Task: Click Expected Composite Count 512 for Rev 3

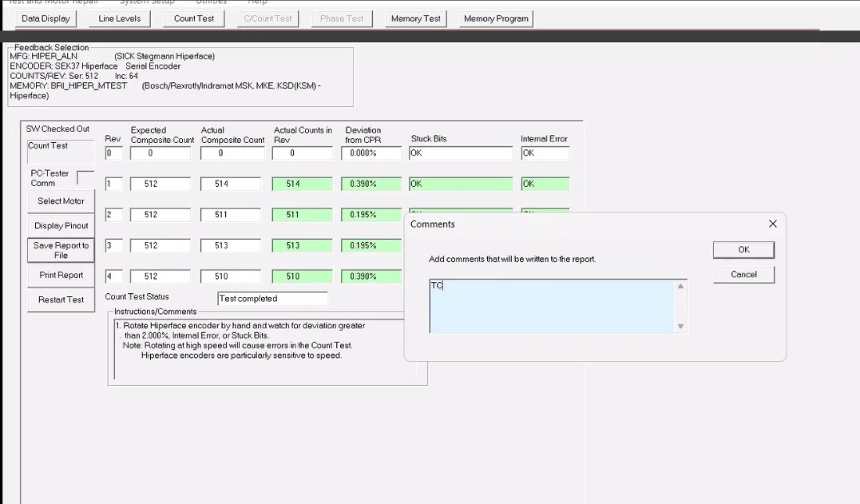Action: click(x=160, y=245)
